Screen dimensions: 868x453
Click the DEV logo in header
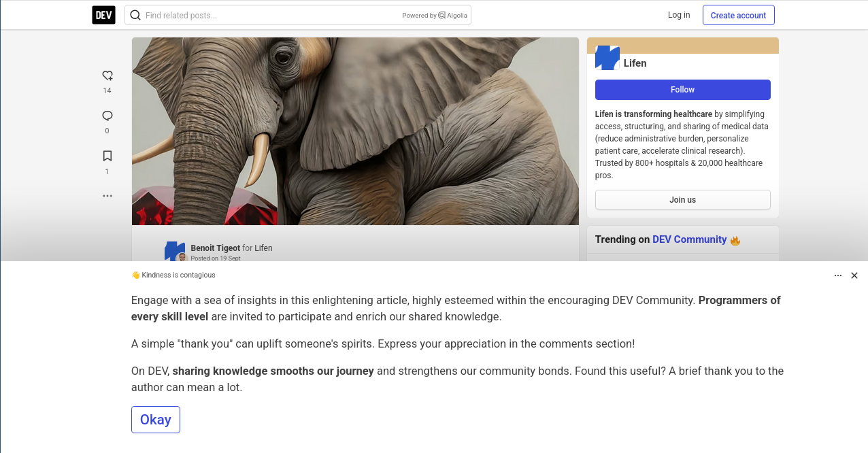click(x=103, y=15)
